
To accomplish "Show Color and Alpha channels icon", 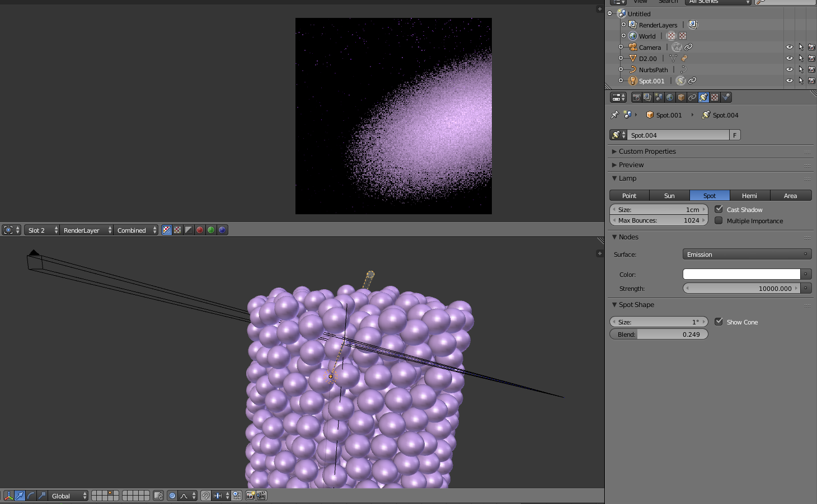I will click(167, 230).
